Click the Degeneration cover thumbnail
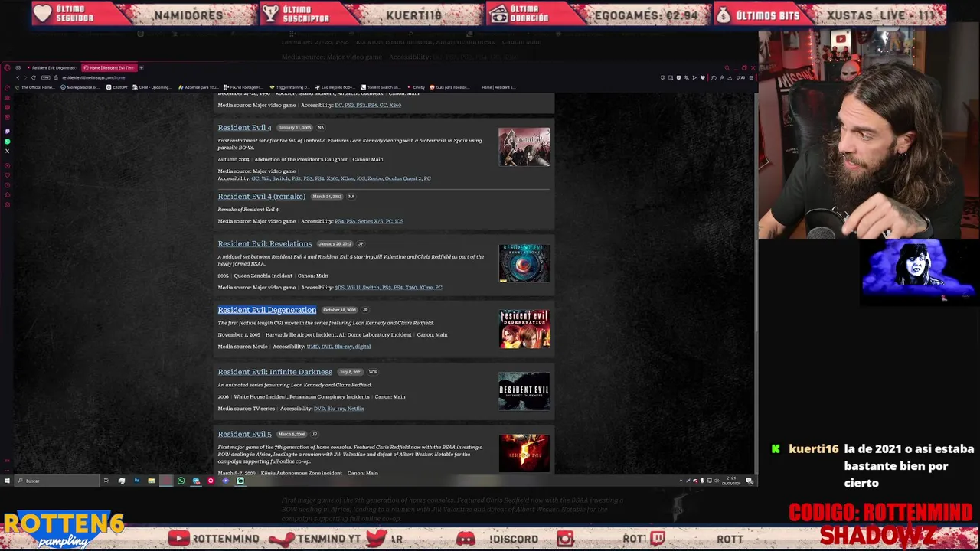Viewport: 980px width, 551px height. point(524,329)
